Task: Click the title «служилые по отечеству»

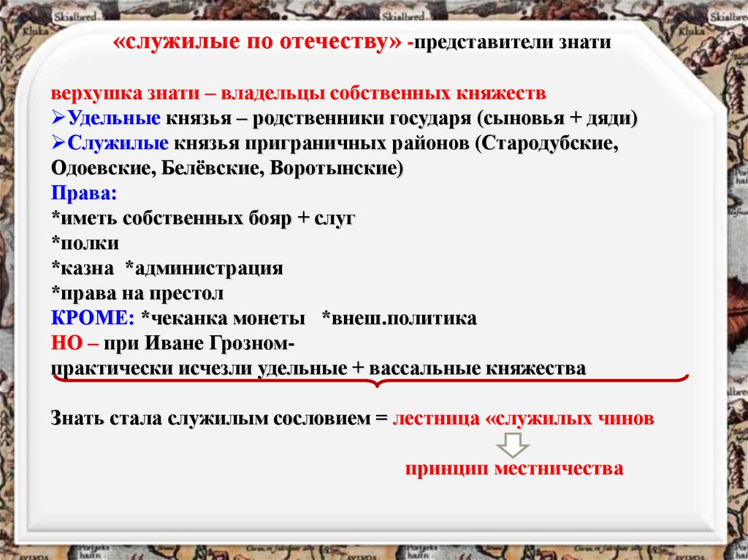Action: click(258, 42)
